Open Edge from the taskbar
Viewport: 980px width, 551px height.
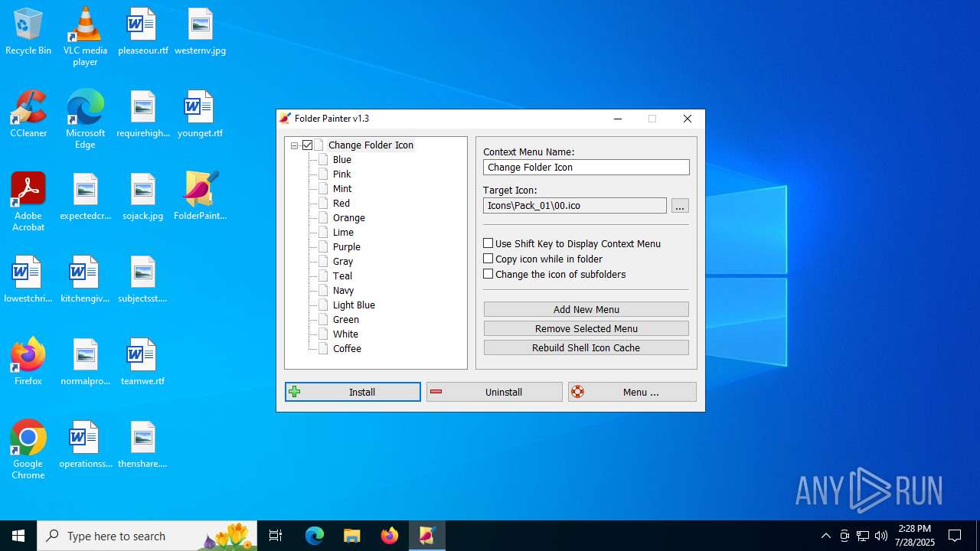[315, 536]
